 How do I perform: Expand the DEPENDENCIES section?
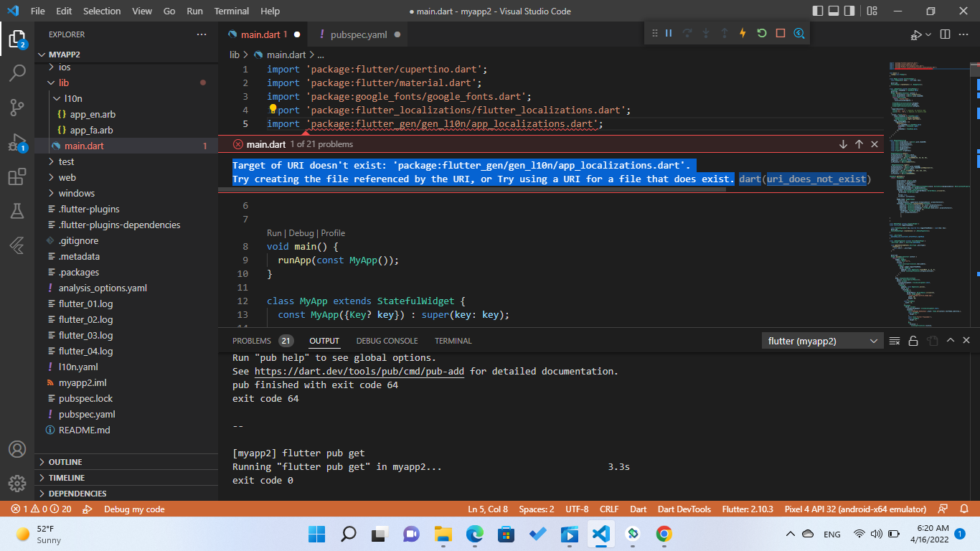tap(126, 494)
